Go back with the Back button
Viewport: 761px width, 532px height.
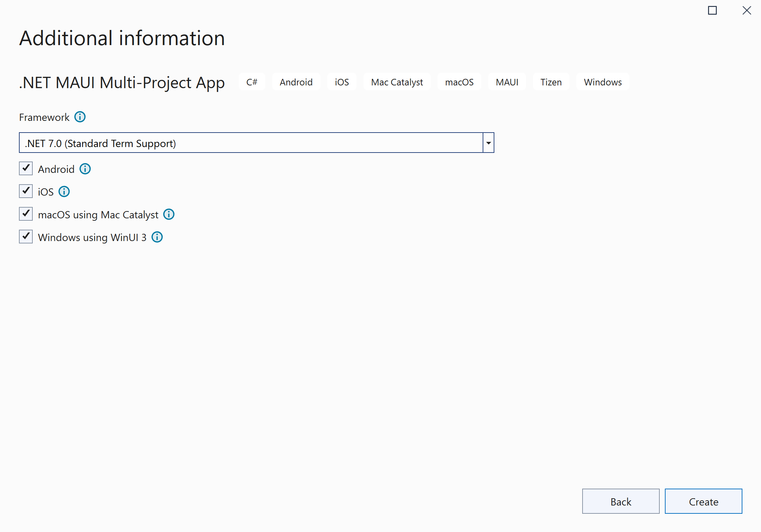(620, 501)
